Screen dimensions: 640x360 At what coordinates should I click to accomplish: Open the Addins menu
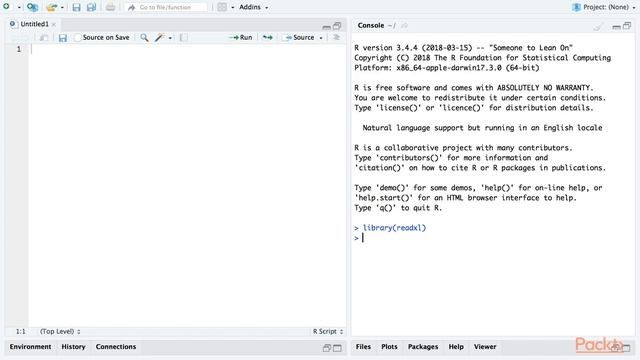[253, 7]
